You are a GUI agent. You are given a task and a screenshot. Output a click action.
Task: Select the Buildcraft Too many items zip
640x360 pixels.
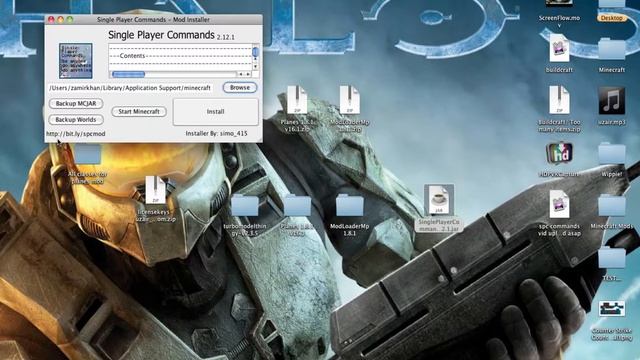(x=559, y=100)
